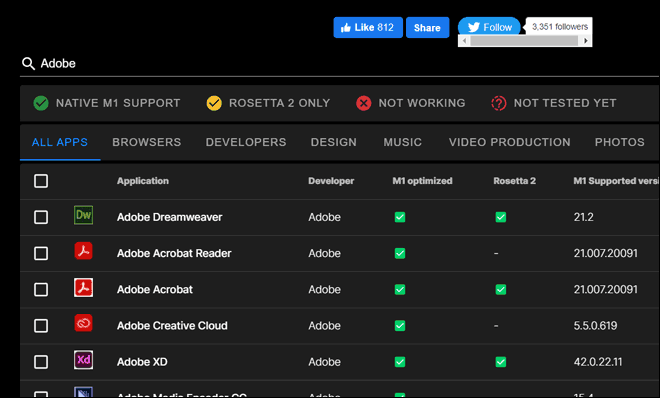Filter by NOT WORKING label
Viewport: 660px width, 398px height.
pyautogui.click(x=422, y=103)
